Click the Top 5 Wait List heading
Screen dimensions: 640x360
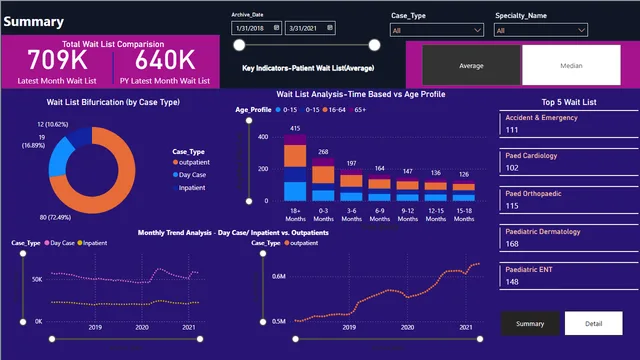[569, 102]
